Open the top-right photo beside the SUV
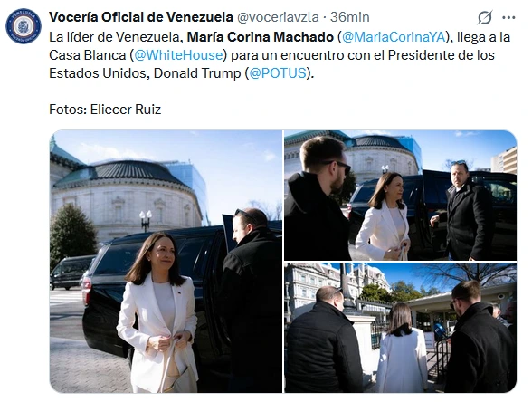Viewport: 532px width, 402px height. click(400, 196)
